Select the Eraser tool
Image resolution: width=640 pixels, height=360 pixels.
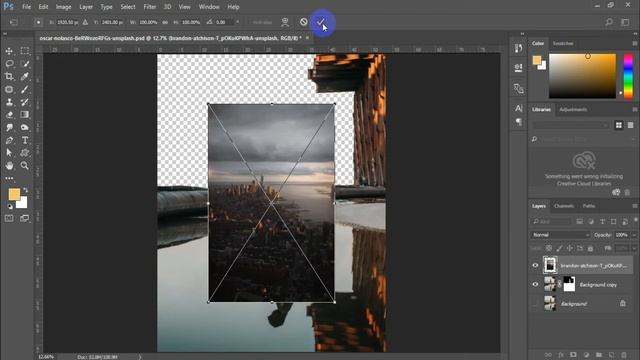click(9, 115)
